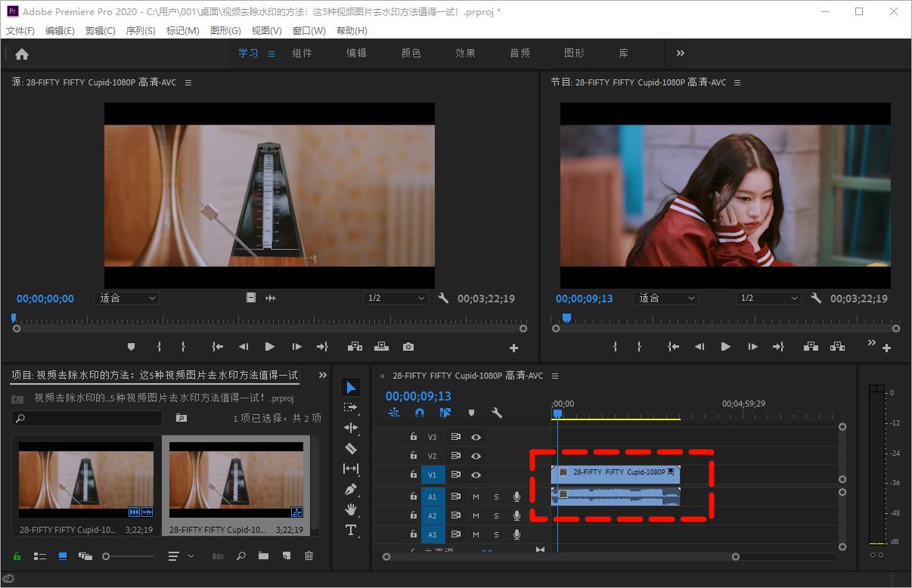The image size is (912, 588).
Task: Open program monitor resolution dropdown 1/2
Action: (x=768, y=299)
